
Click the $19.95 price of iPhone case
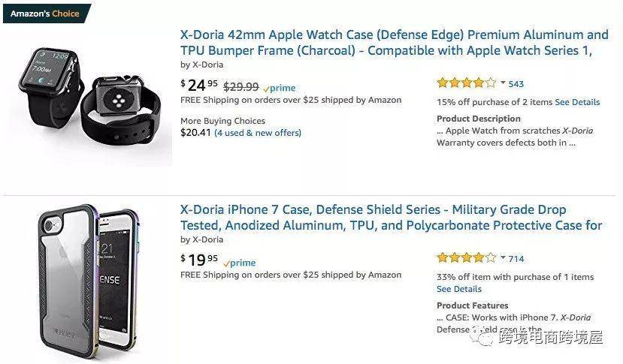[x=199, y=260]
